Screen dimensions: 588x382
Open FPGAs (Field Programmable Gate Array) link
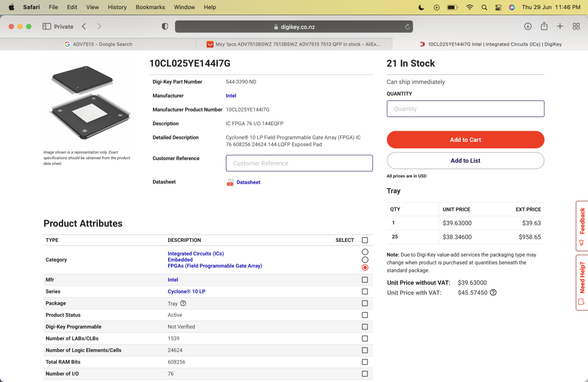[x=215, y=266]
